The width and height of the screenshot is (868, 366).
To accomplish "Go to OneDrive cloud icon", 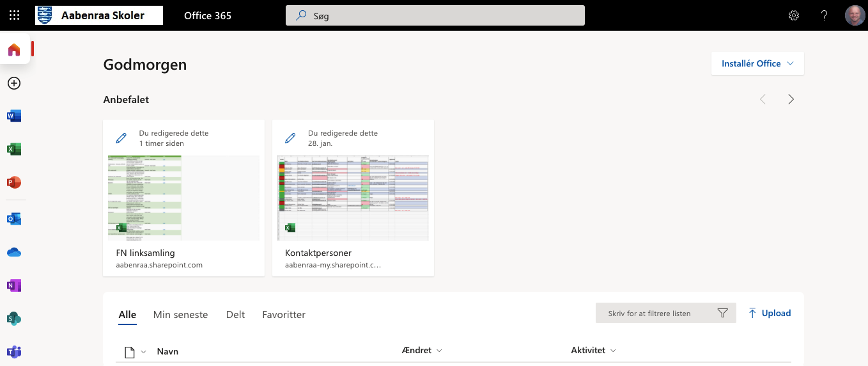I will 14,252.
